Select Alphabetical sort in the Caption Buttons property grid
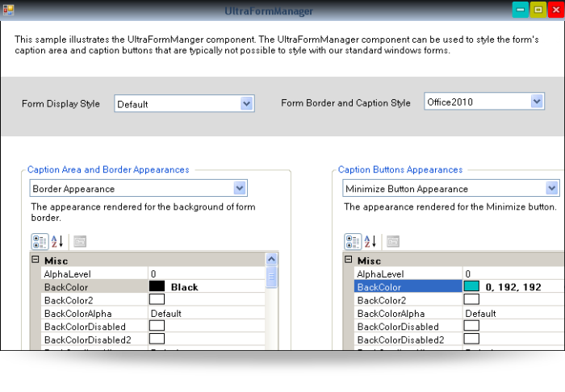Viewport: 565px width, 392px height. coord(370,241)
